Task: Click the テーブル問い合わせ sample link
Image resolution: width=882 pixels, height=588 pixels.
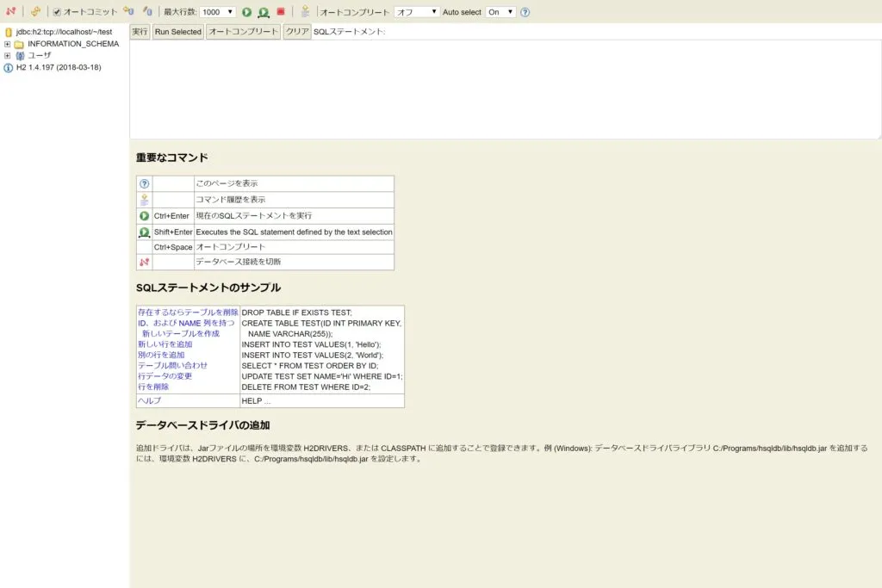Action: [172, 365]
